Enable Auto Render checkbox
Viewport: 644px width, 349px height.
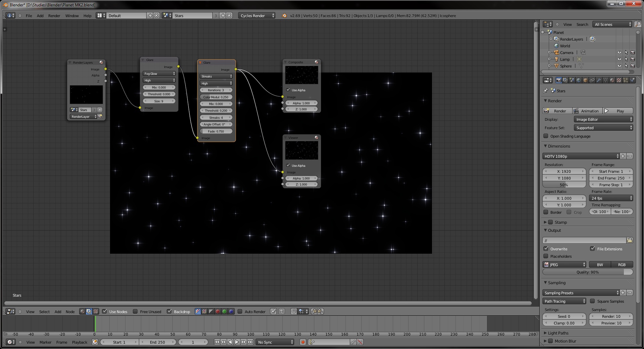point(240,311)
